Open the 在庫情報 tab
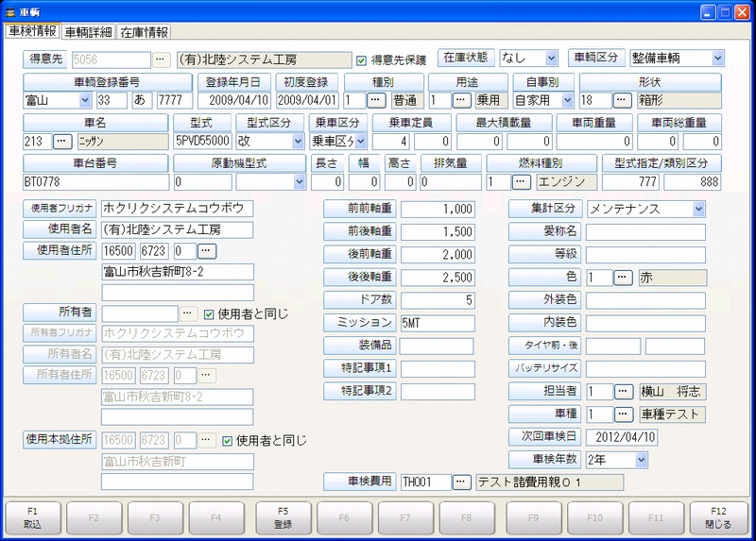The image size is (756, 541). 145,32
